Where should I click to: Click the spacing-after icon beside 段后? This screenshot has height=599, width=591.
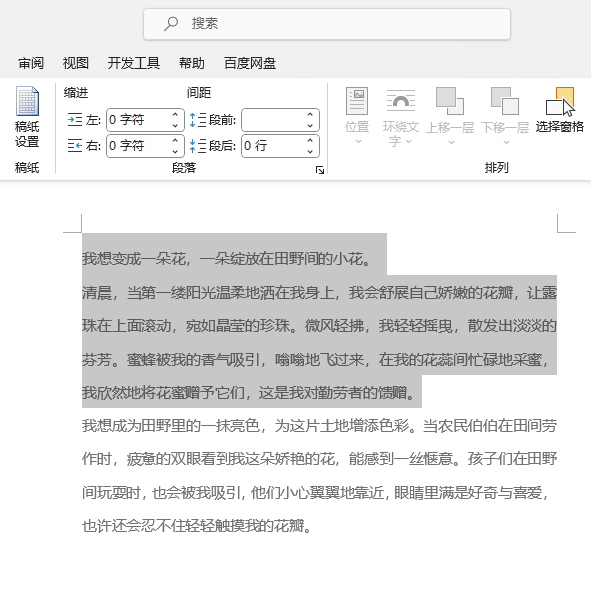tap(198, 146)
